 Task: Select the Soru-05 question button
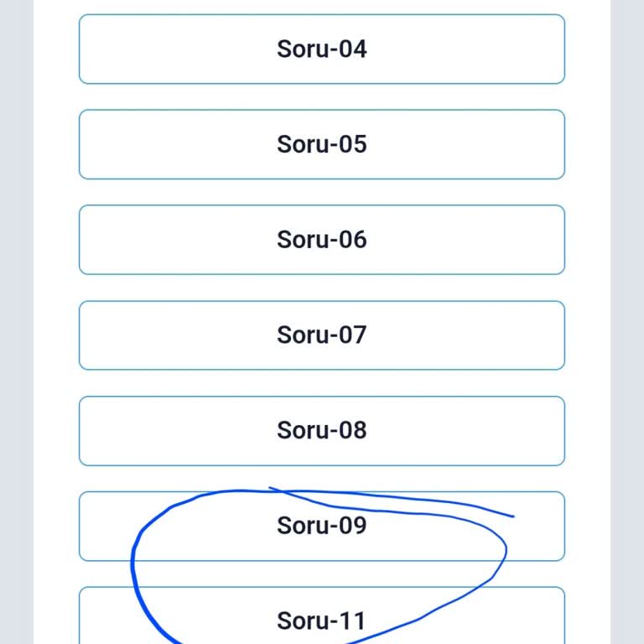[321, 144]
